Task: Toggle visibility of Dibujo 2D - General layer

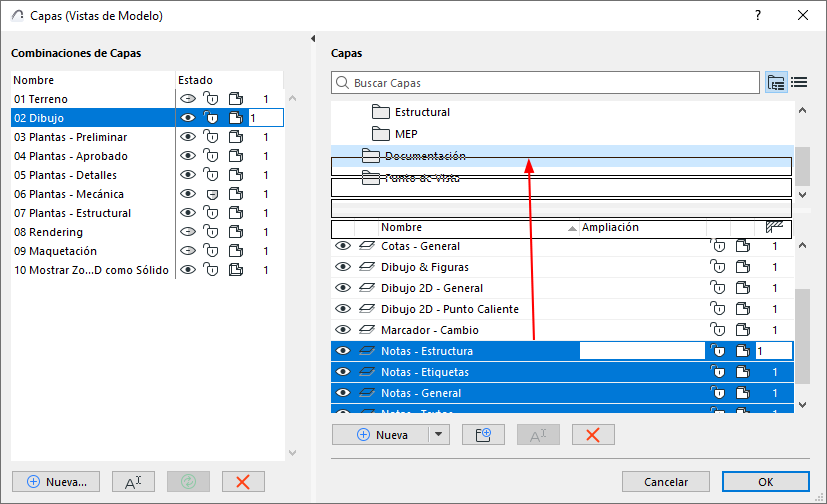Action: (x=343, y=288)
